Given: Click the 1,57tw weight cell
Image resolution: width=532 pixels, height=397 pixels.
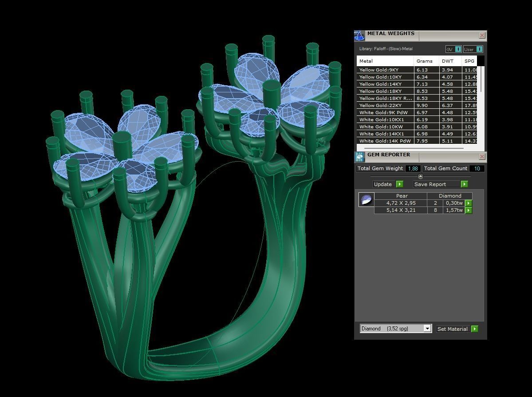Looking at the screenshot, I should [454, 210].
